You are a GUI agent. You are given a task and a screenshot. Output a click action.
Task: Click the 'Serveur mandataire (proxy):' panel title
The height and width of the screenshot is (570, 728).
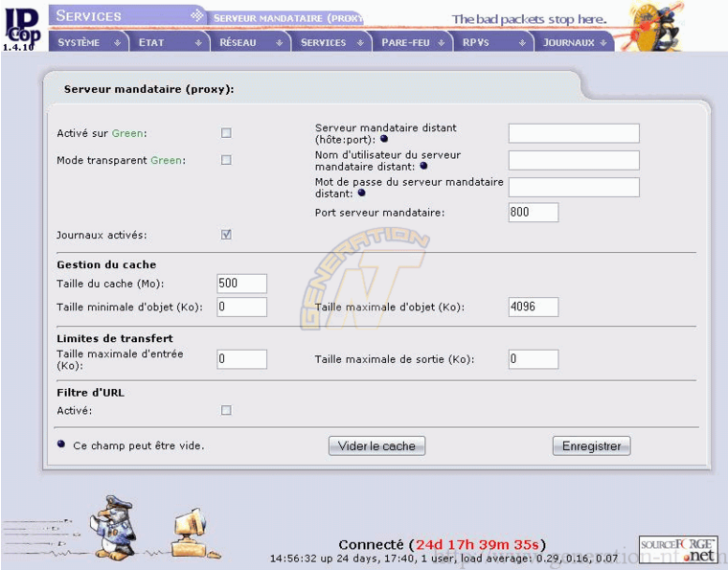(x=149, y=89)
